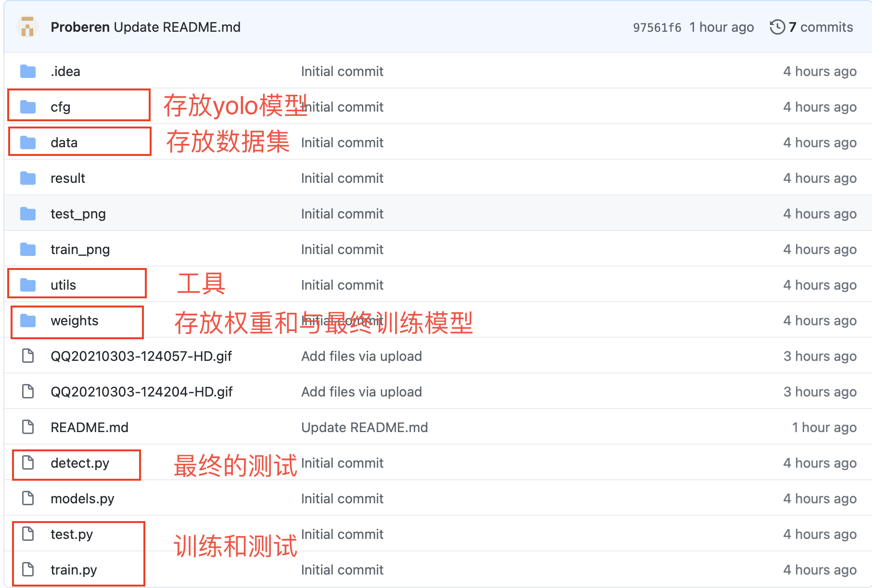Open QQ20210303-124057-HD.gif file
Screen dimensions: 872x588
click(x=141, y=356)
